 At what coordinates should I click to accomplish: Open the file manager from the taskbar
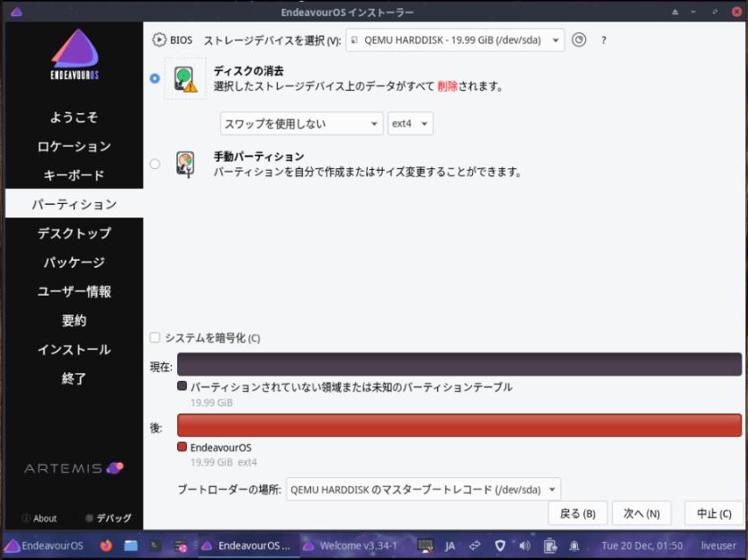[x=130, y=546]
